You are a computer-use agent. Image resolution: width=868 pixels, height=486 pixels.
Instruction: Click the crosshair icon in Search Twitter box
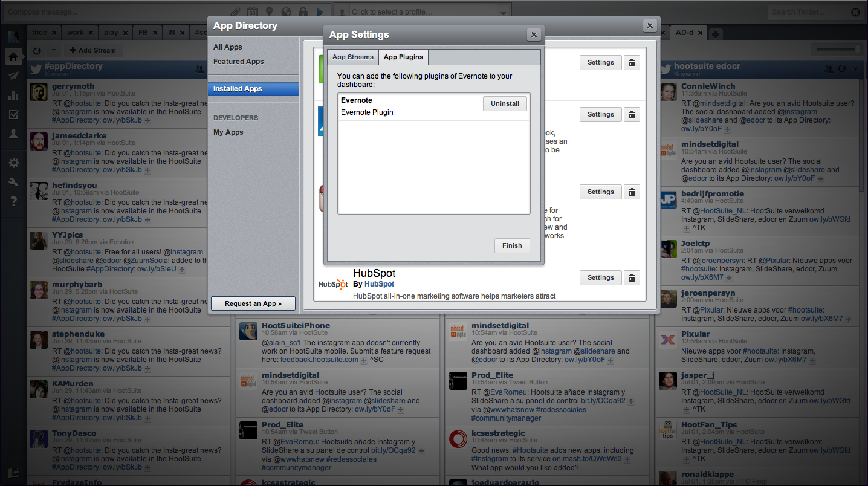[855, 11]
